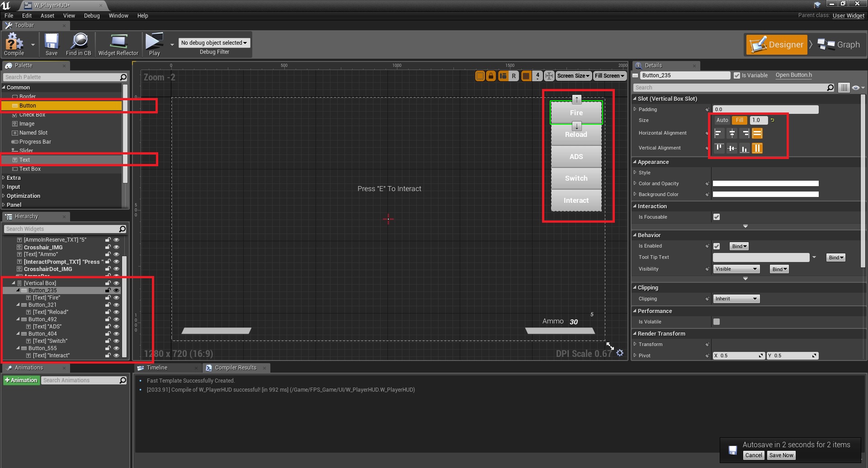Uncheck the Is Focusable checkbox
Screen dimensions: 868x468
717,217
